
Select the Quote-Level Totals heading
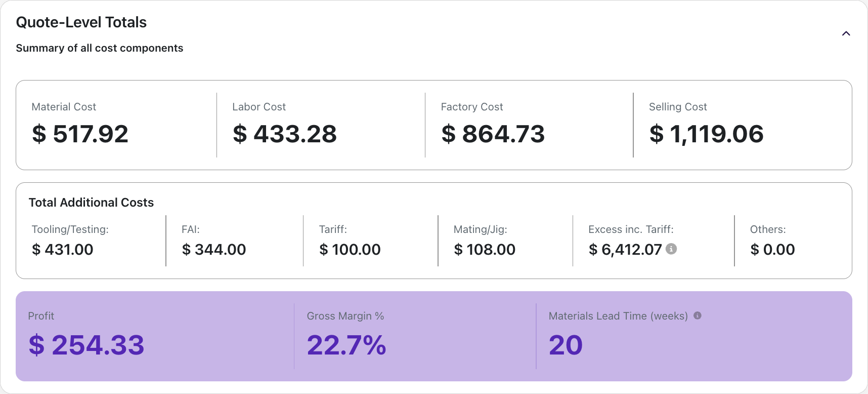81,22
